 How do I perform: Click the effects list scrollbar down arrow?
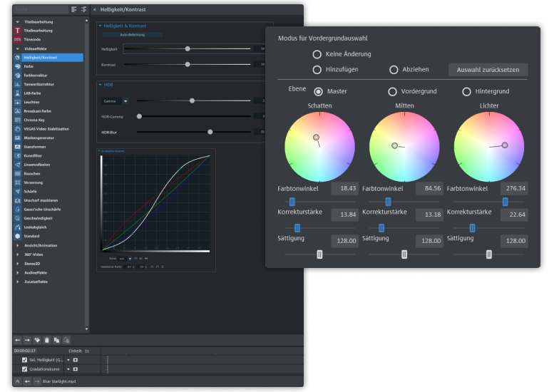click(86, 329)
